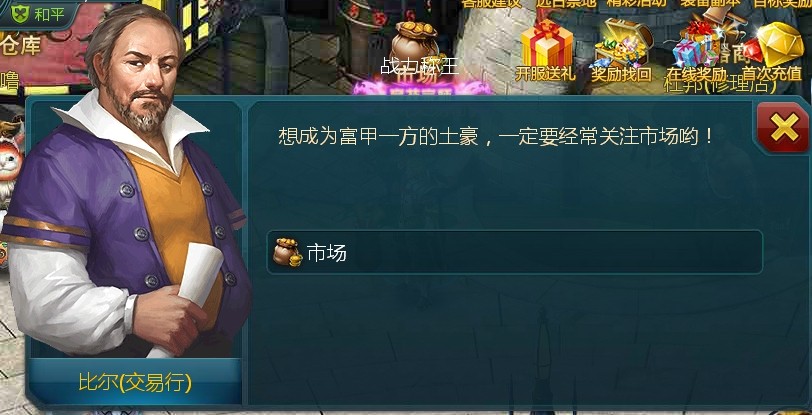Open the 首次充值 yellow gem icon
The image size is (812, 415).
click(x=775, y=46)
